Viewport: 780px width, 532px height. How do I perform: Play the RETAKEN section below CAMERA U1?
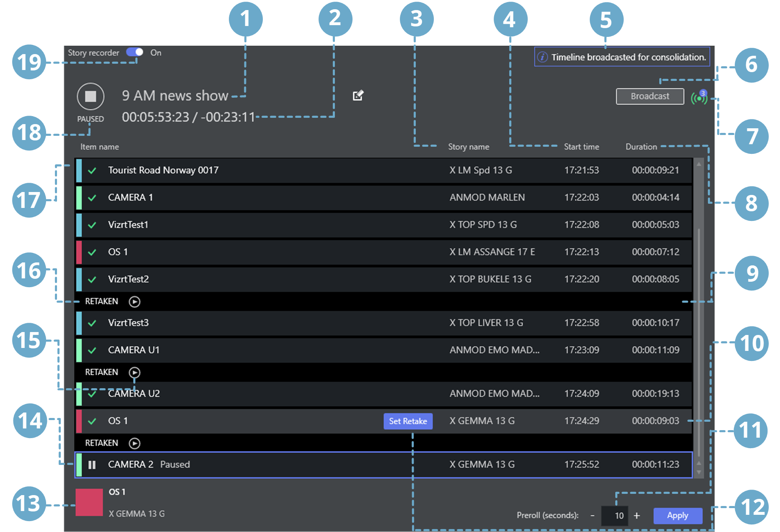[135, 372]
